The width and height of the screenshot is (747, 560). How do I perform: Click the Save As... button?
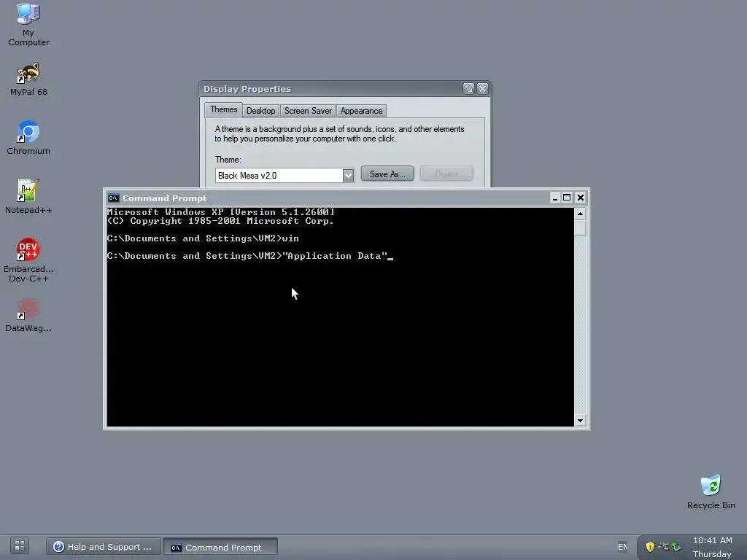(387, 174)
